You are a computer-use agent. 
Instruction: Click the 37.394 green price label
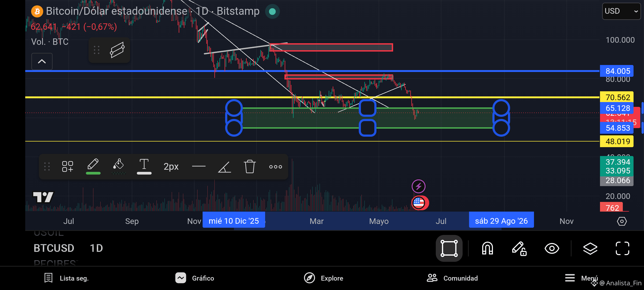coord(617,162)
